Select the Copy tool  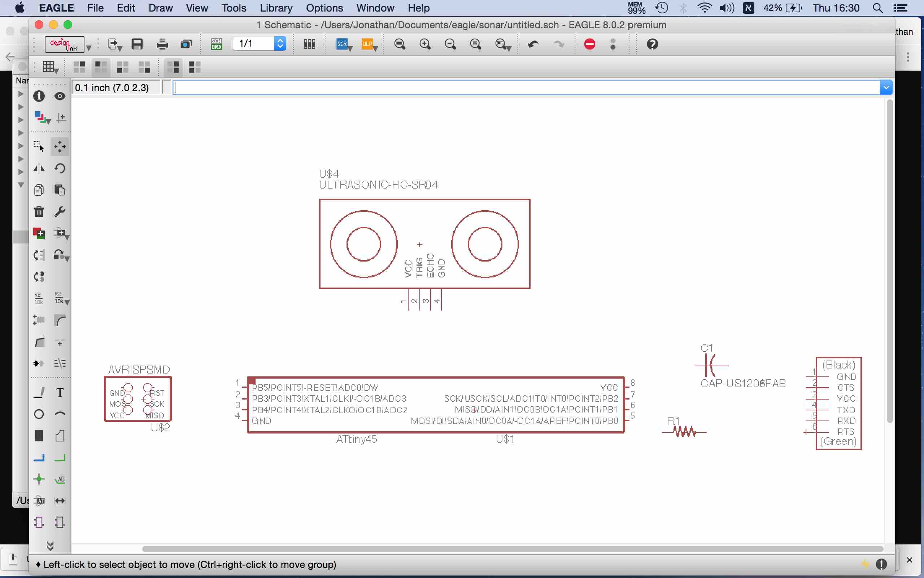(x=39, y=190)
